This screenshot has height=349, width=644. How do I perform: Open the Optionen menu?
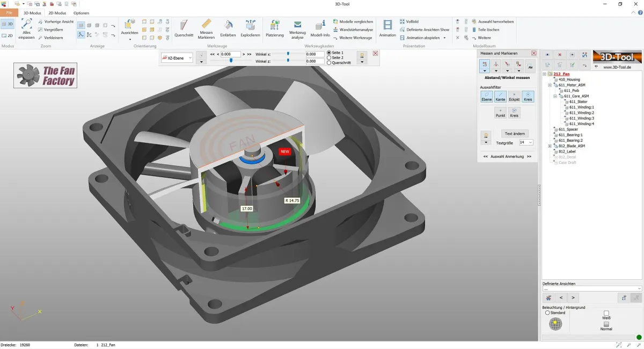[82, 13]
